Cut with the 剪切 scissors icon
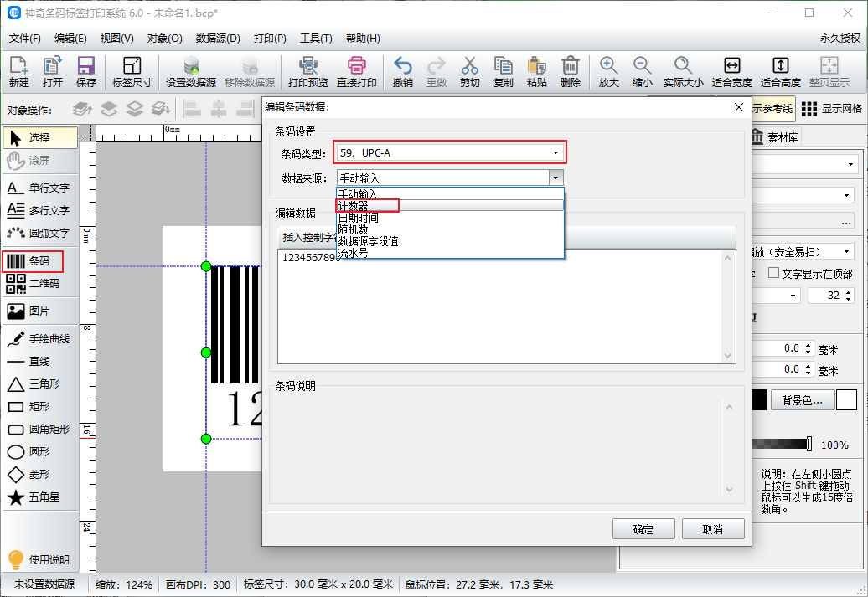Screen dimensions: 868x597 click(469, 72)
